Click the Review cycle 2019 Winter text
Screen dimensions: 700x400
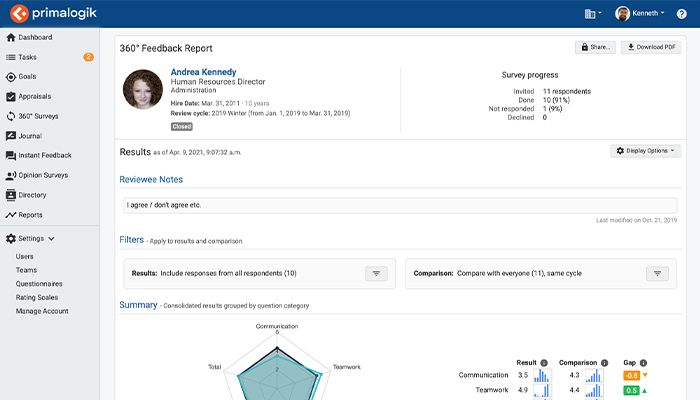(x=260, y=113)
